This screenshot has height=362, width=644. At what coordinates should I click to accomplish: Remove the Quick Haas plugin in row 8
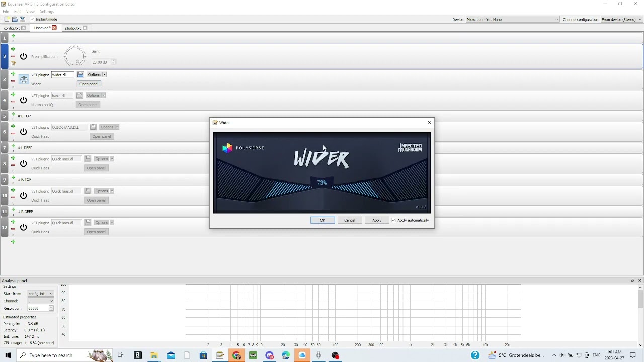click(x=13, y=165)
